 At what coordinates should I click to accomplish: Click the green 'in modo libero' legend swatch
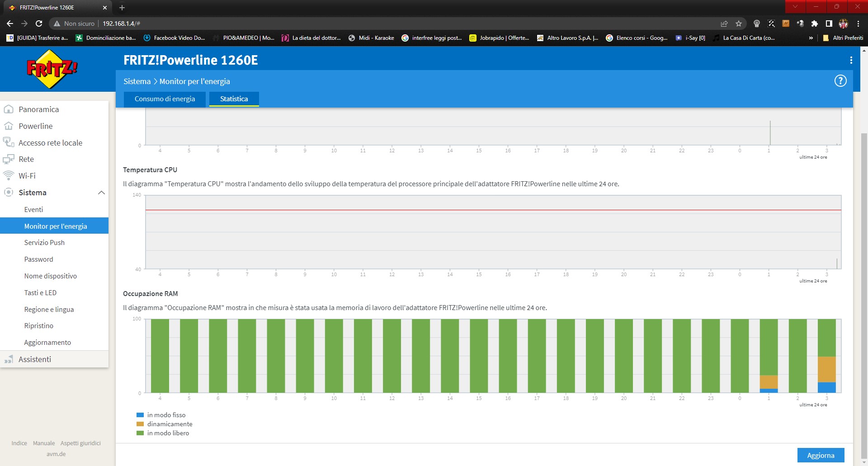point(140,433)
